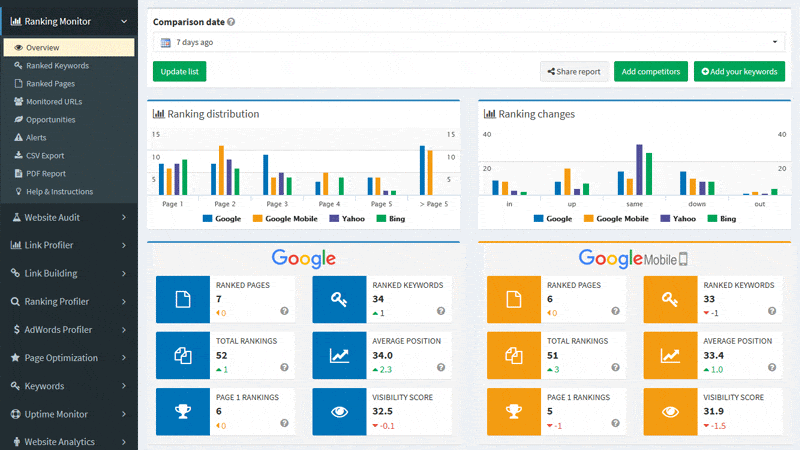Viewport: 800px width, 450px height.
Task: Click the PDF Report file icon
Action: pyautogui.click(x=18, y=173)
